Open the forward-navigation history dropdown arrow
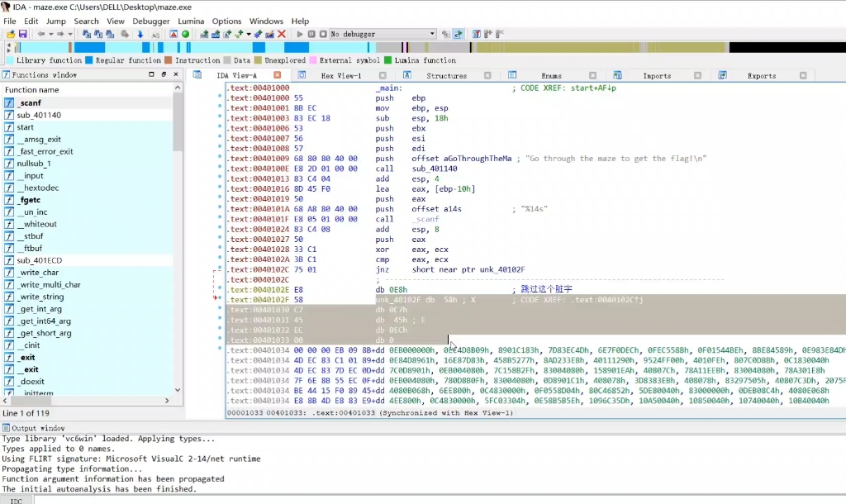The width and height of the screenshot is (846, 504). coord(69,34)
